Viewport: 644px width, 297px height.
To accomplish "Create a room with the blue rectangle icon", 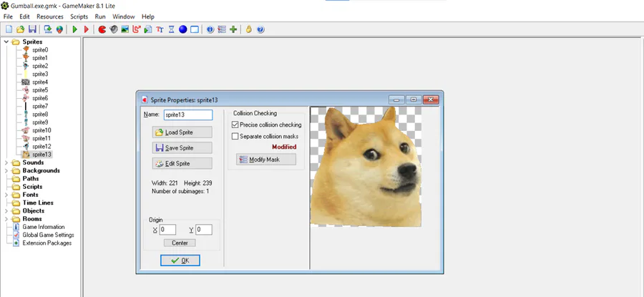I will click(194, 29).
